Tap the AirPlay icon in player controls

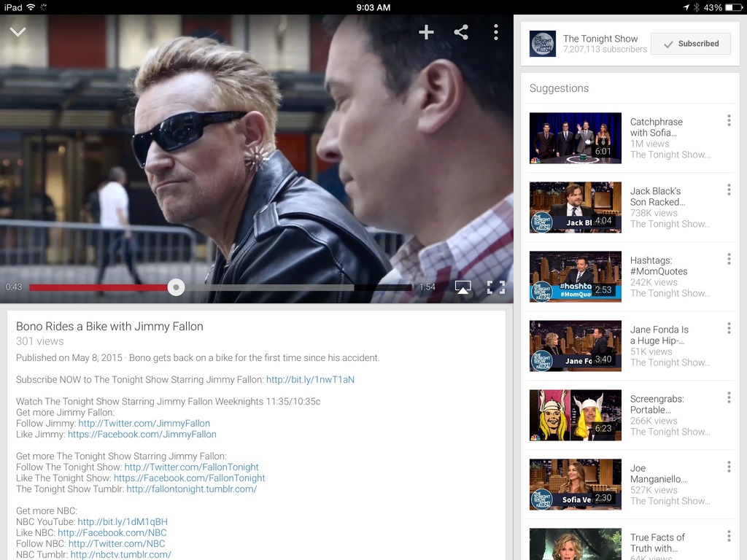tap(462, 287)
